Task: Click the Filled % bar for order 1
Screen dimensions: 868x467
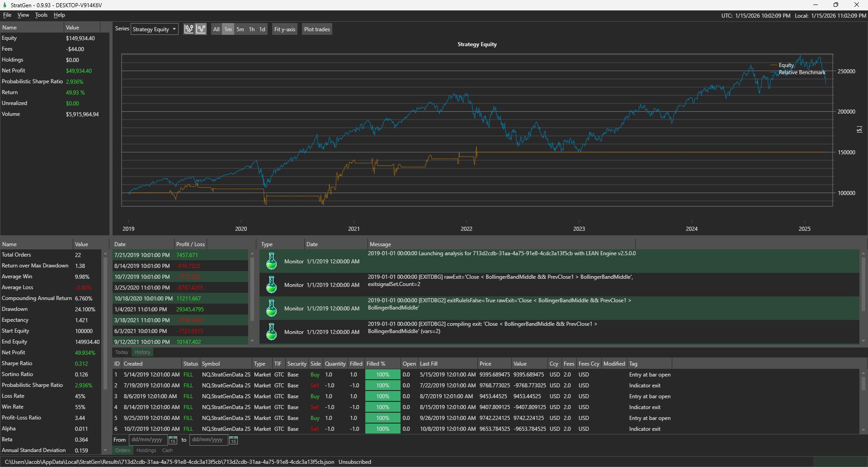Action: pyautogui.click(x=383, y=375)
